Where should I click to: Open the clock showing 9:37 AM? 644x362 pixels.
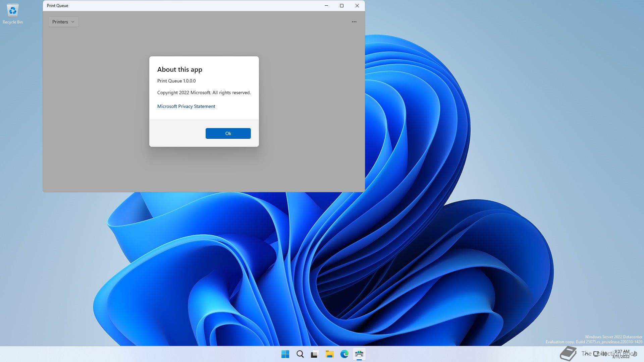622,354
